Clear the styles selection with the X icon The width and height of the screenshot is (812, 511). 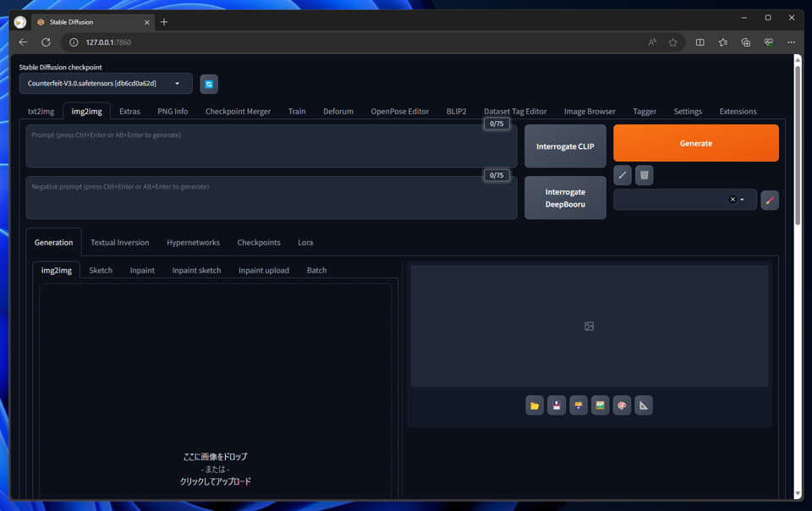(732, 200)
